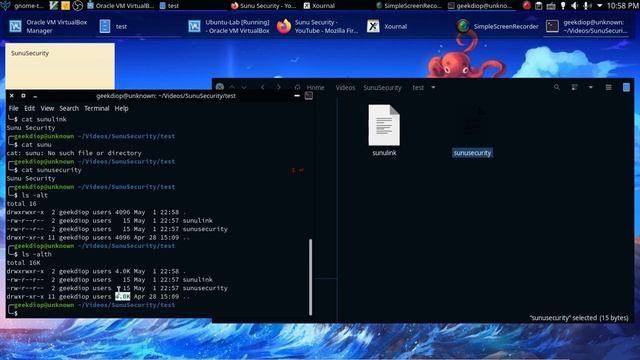The width and height of the screenshot is (640, 360).
Task: Click the volume speaker tray icon
Action: click(x=575, y=6)
